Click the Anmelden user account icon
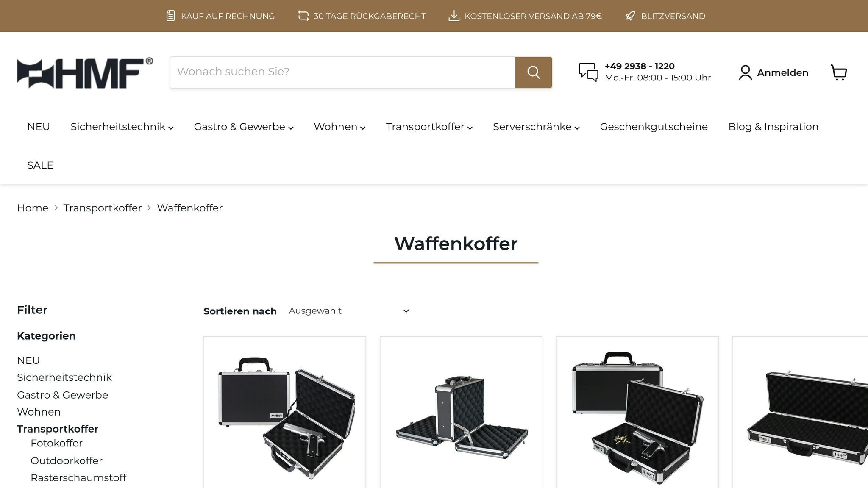This screenshot has width=868, height=488. pos(745,72)
